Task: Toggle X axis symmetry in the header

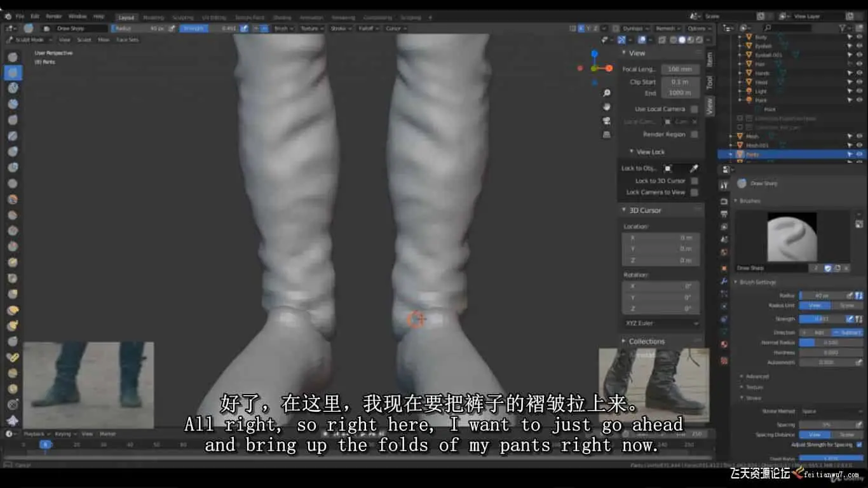Action: point(581,29)
